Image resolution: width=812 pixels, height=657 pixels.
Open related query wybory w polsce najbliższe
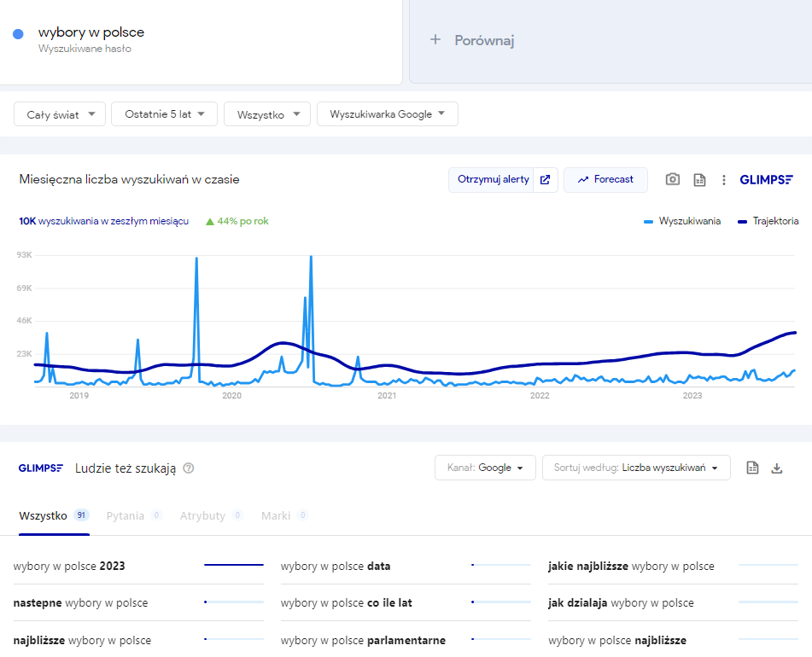617,640
